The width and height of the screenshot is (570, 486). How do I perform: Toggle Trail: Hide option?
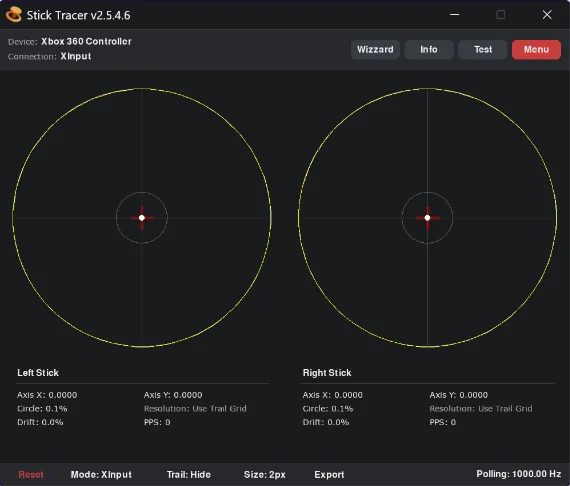pyautogui.click(x=189, y=474)
